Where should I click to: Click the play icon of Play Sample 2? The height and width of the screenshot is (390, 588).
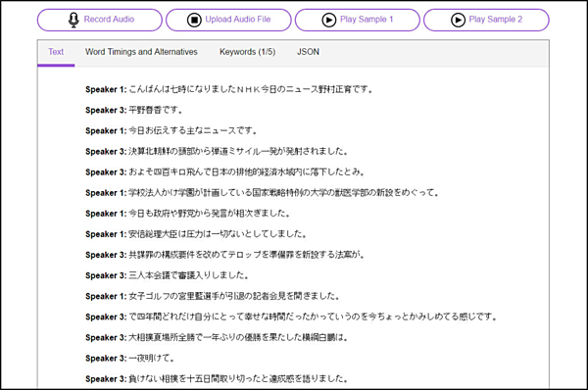coord(458,20)
